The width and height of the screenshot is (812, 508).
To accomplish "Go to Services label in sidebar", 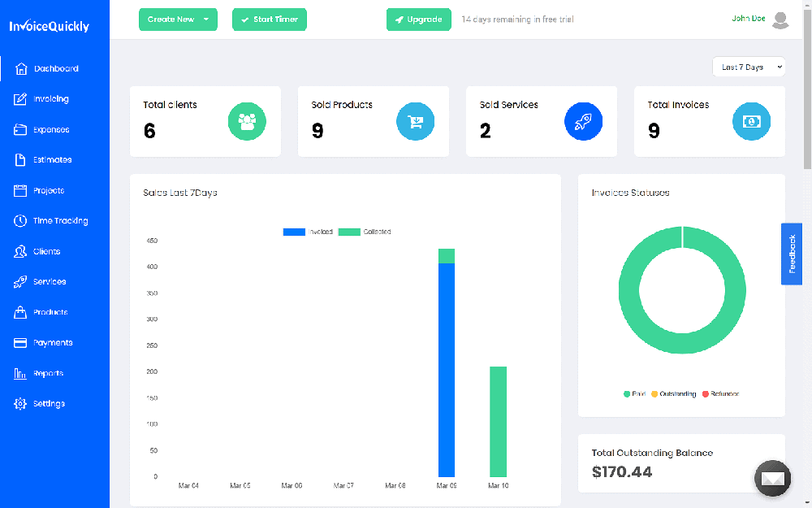I will (x=50, y=281).
